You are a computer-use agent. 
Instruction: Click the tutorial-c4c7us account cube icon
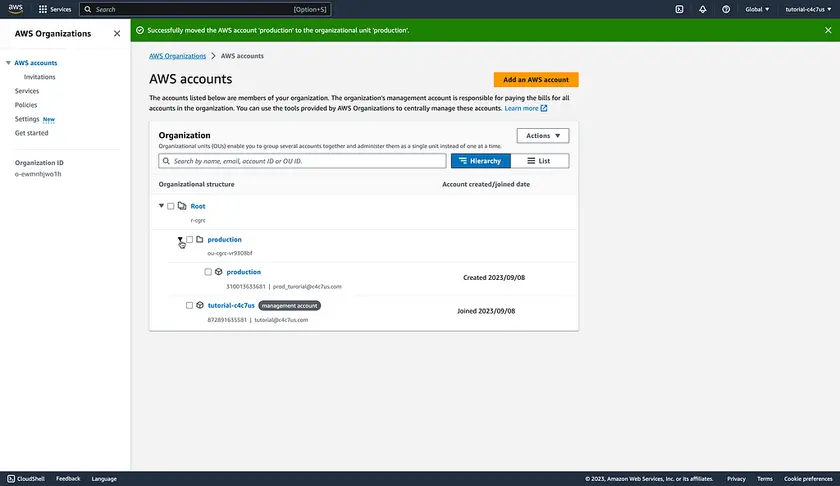tap(200, 305)
